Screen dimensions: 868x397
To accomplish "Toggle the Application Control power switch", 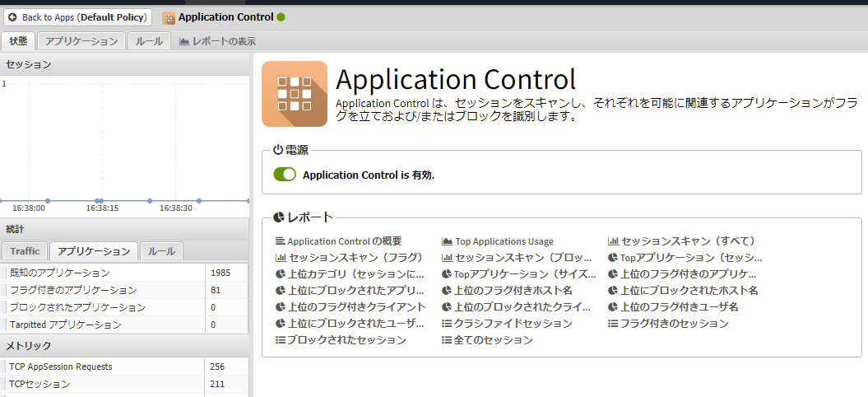I will click(285, 175).
